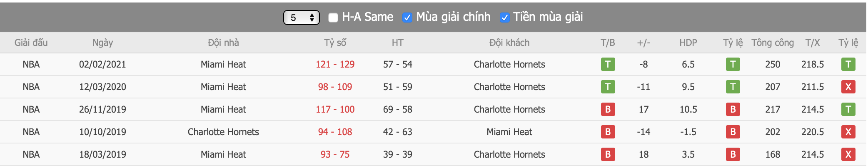Click the Tổng công column header

(x=773, y=43)
